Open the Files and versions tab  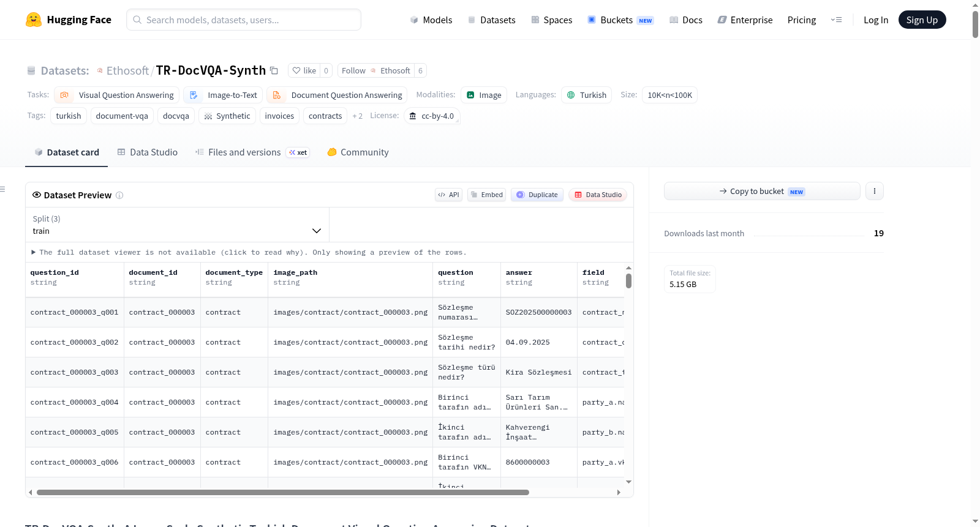(x=252, y=152)
